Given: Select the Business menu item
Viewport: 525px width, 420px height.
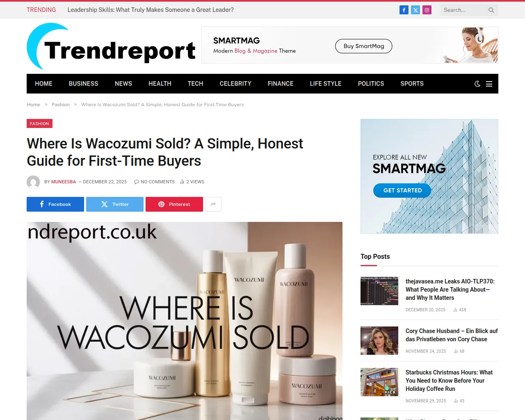Looking at the screenshot, I should point(84,84).
